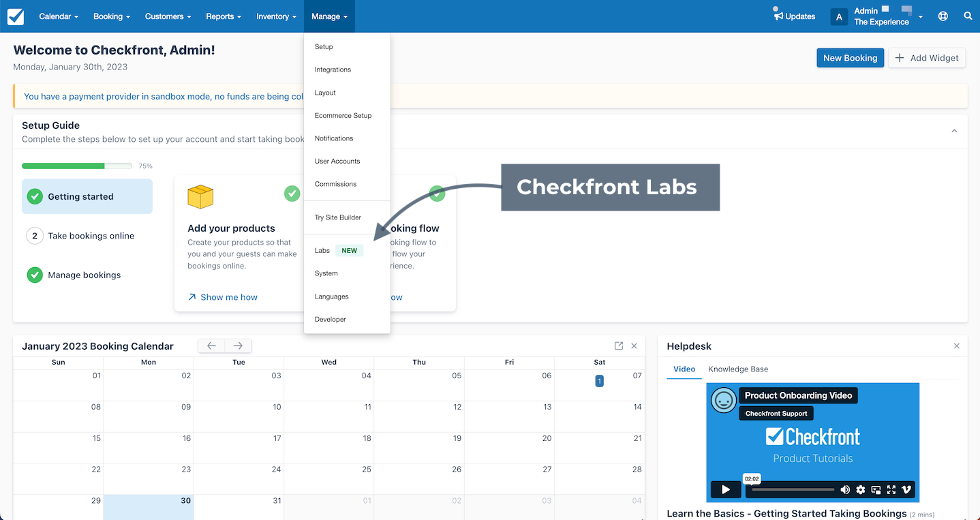Select Take bookings online step

(87, 236)
